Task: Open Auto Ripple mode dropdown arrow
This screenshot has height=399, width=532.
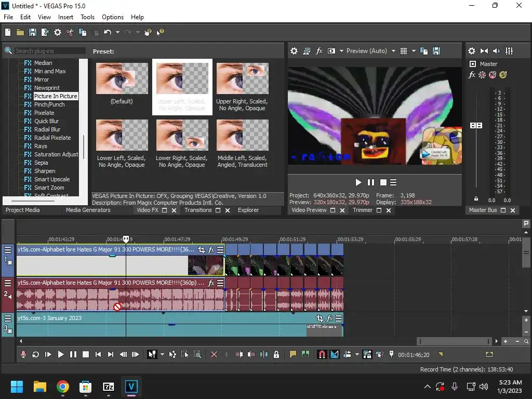Action: (357, 354)
